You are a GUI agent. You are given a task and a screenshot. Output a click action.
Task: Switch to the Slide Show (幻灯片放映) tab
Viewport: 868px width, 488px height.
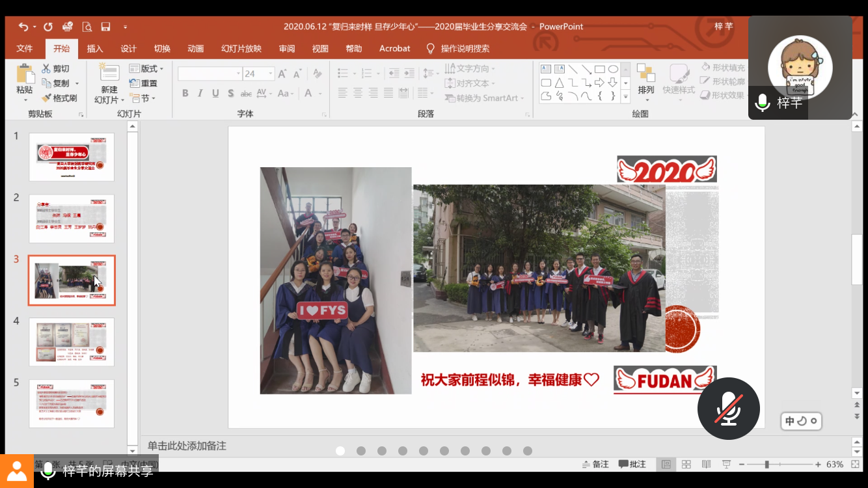tap(241, 49)
